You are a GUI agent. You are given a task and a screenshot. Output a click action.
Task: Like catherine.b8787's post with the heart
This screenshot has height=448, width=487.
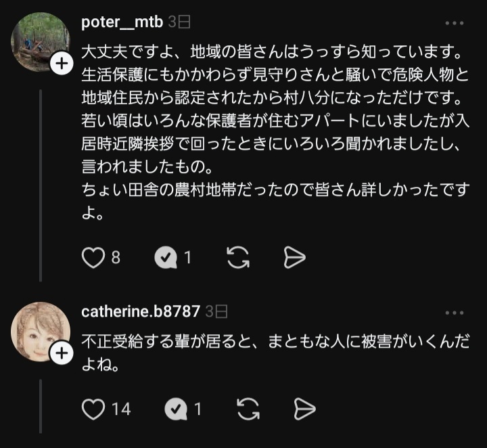94,409
